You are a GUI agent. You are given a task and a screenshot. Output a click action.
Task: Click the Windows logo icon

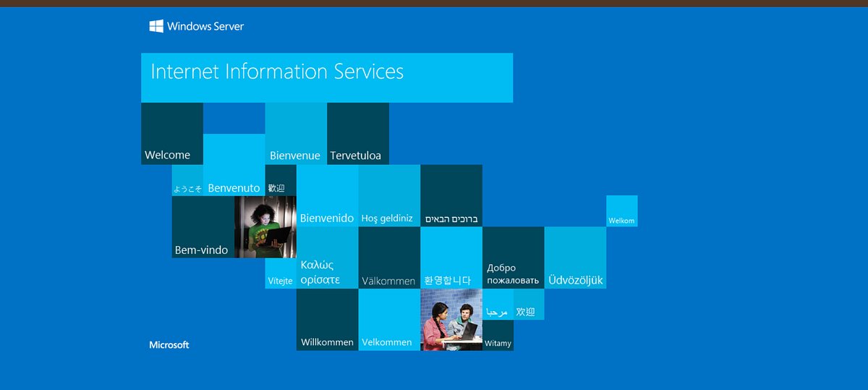pos(156,26)
